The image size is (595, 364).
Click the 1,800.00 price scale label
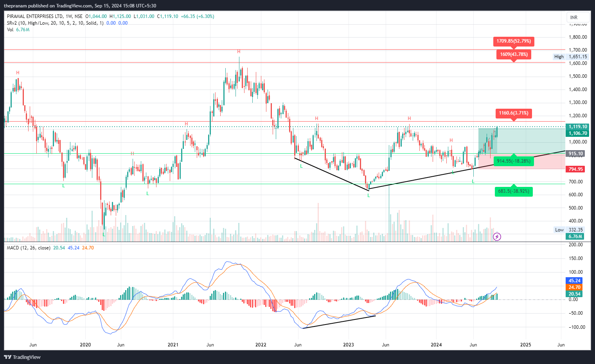point(578,37)
